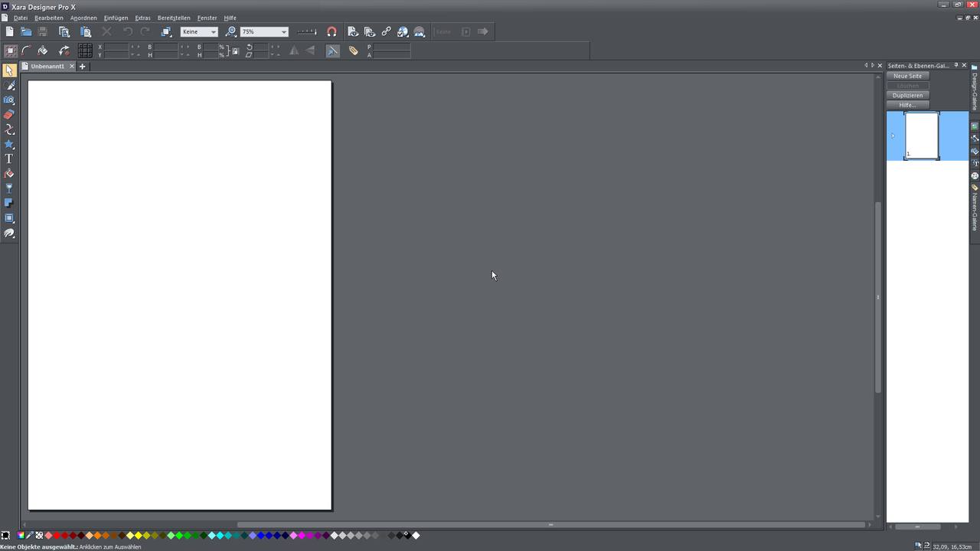This screenshot has height=551, width=980.
Task: Open the Bearbeiten menu
Action: pyautogui.click(x=49, y=18)
